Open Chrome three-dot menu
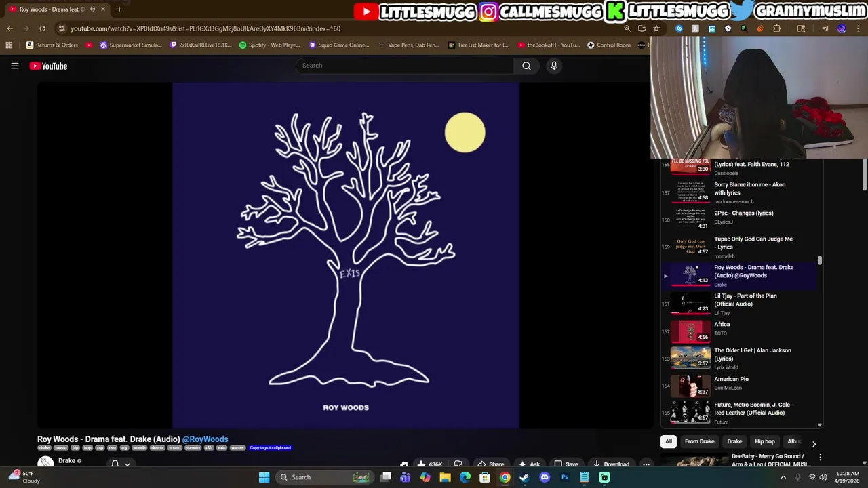Image resolution: width=868 pixels, height=488 pixels. [x=858, y=28]
